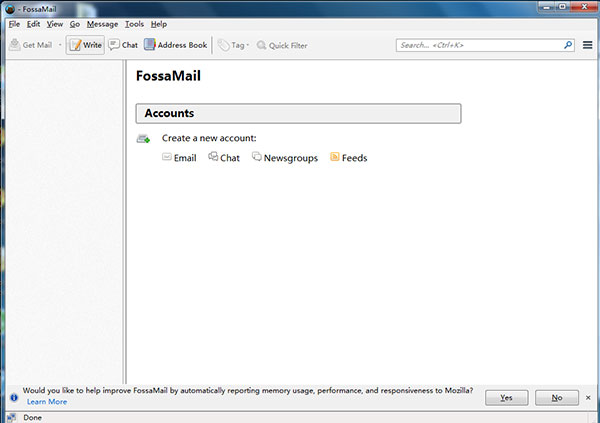Open the Message menu

click(x=102, y=24)
